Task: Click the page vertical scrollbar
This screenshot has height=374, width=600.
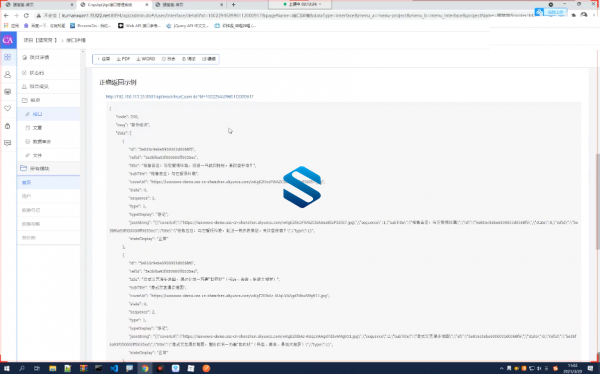Action: (598, 201)
